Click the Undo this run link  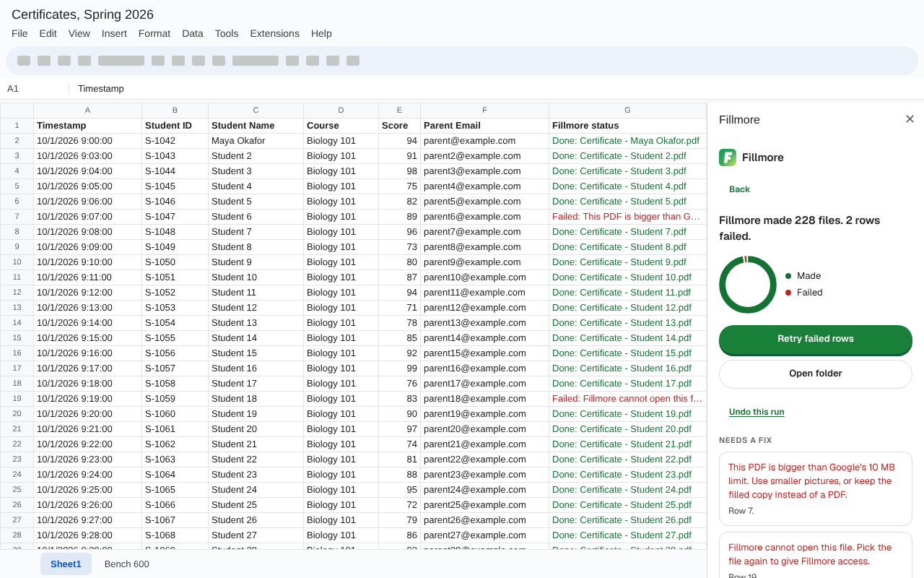coord(757,412)
